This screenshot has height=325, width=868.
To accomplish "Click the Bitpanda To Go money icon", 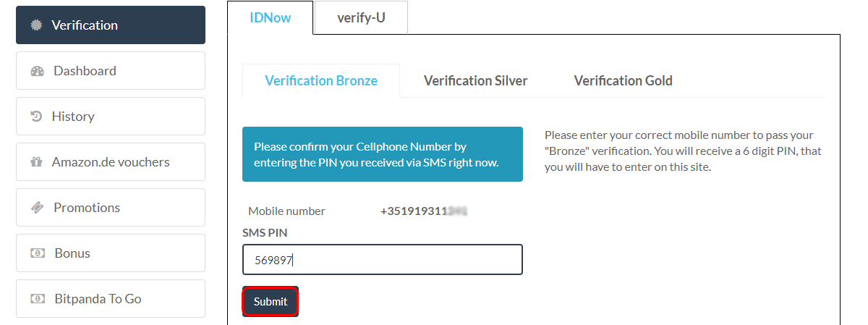I will (38, 299).
